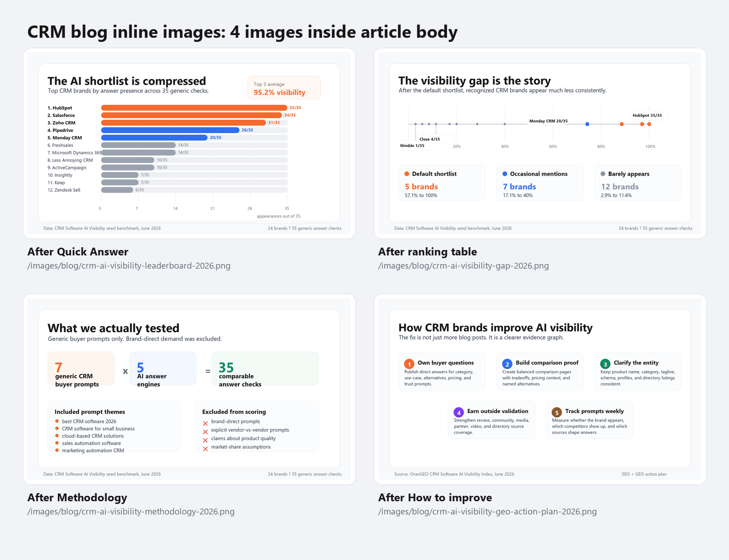Click the 'The AI shortlist is compressed' heading
The width and height of the screenshot is (729, 560).
point(127,81)
